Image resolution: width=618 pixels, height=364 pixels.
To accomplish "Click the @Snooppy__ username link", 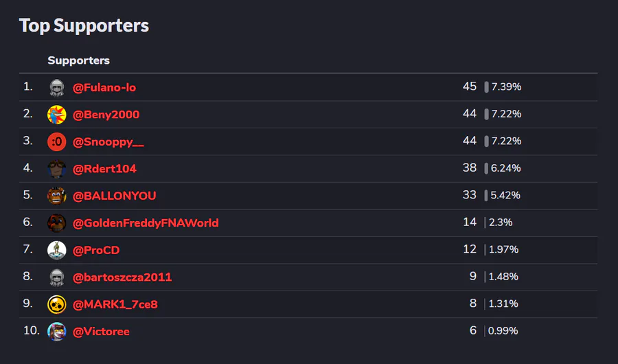I will (x=108, y=141).
